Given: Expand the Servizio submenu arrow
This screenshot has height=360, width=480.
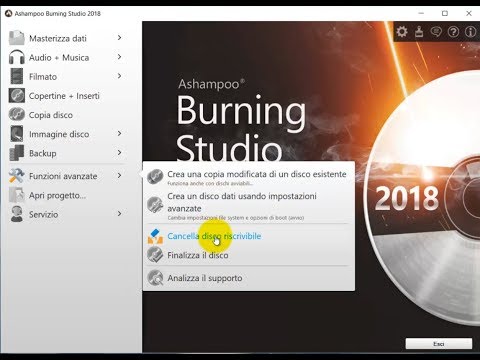Looking at the screenshot, I should (x=119, y=213).
